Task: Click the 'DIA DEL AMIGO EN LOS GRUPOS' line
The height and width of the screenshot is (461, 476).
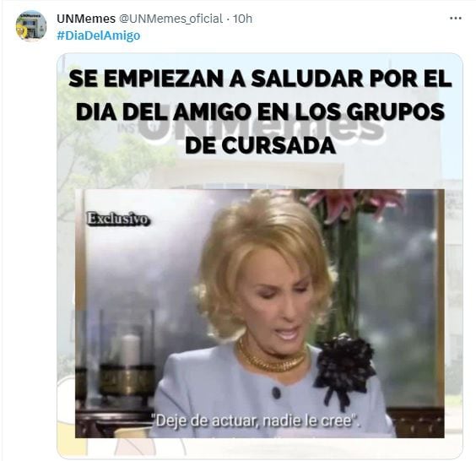Action: pos(260,112)
